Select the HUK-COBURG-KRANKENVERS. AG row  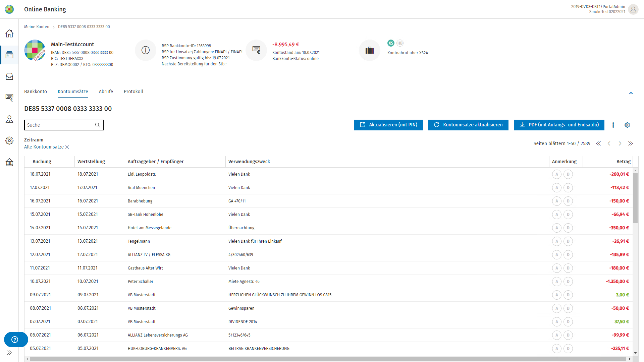tap(328, 349)
